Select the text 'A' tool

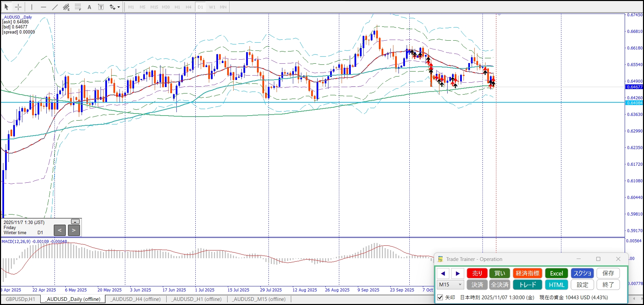(x=89, y=7)
